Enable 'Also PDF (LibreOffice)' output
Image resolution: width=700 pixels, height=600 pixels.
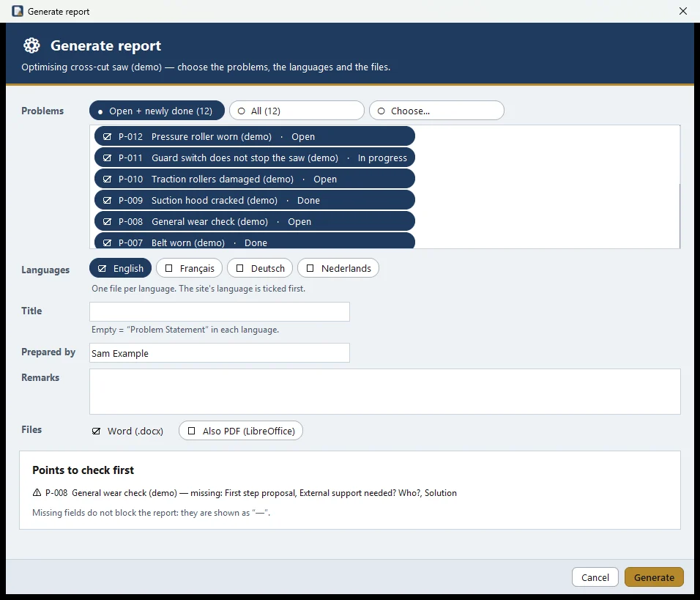(241, 431)
